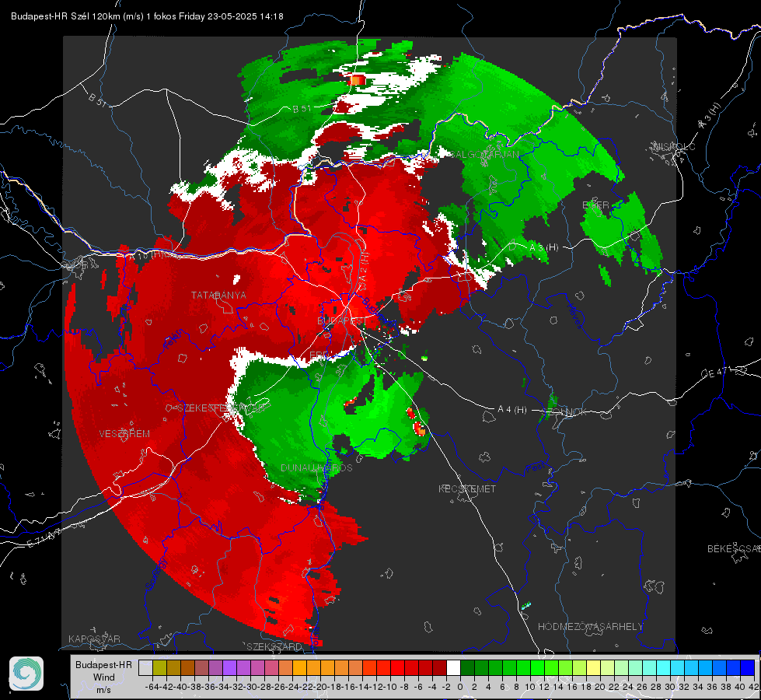Click the KAPOSVAR city label
The width and height of the screenshot is (761, 700).
[x=94, y=639]
